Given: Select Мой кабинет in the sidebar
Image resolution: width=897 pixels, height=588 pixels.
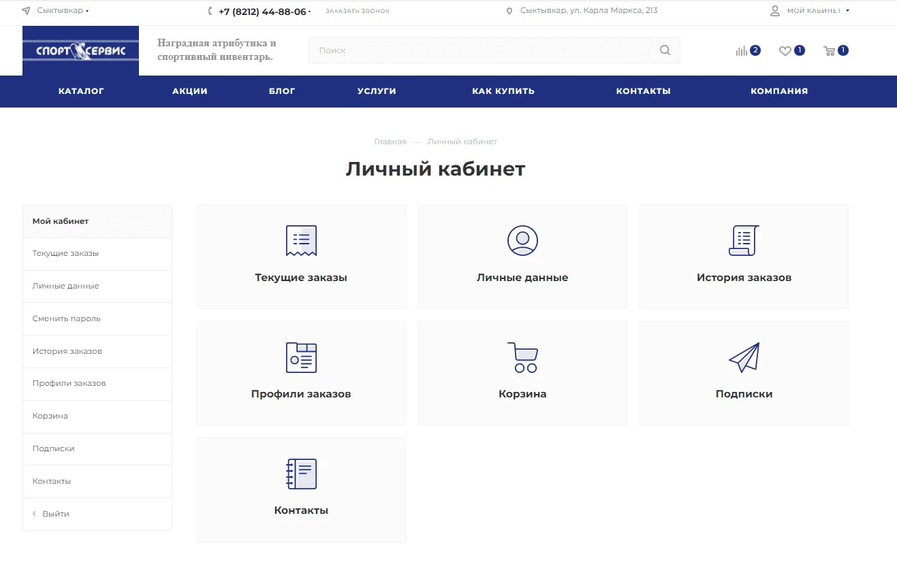Looking at the screenshot, I should click(97, 221).
